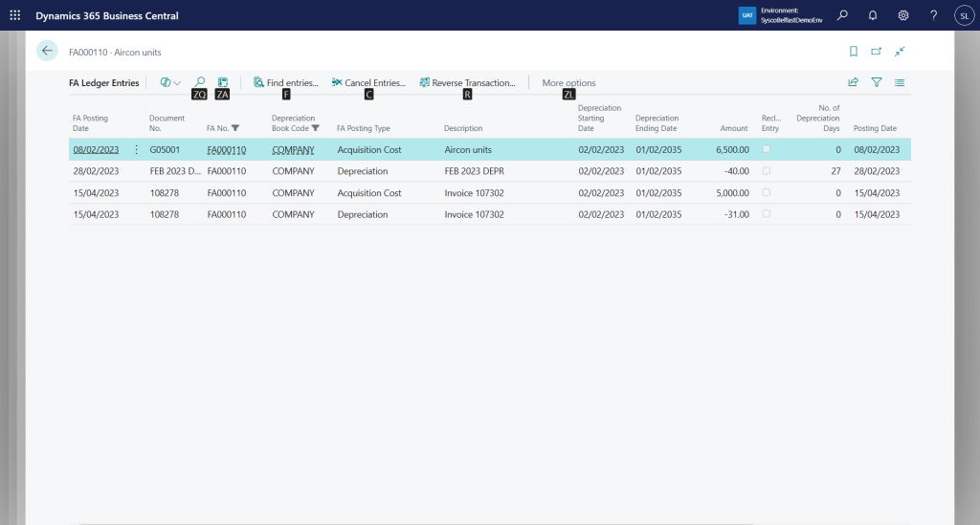Open FA No. column filter dropdown
The height and width of the screenshot is (525, 980).
pyautogui.click(x=235, y=128)
